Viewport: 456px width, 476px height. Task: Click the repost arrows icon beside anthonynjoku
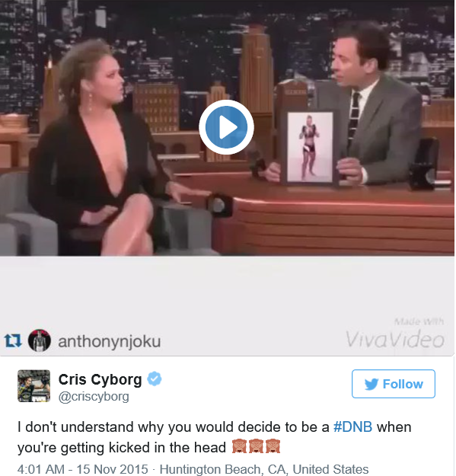point(13,340)
